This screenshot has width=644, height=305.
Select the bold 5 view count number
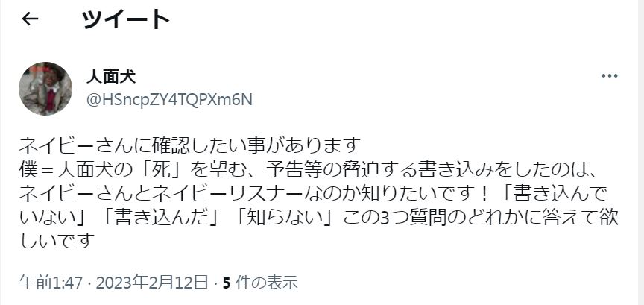point(226,283)
